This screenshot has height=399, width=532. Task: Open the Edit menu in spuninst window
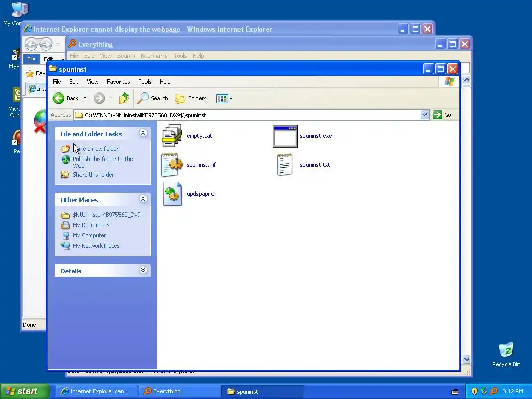(x=74, y=82)
